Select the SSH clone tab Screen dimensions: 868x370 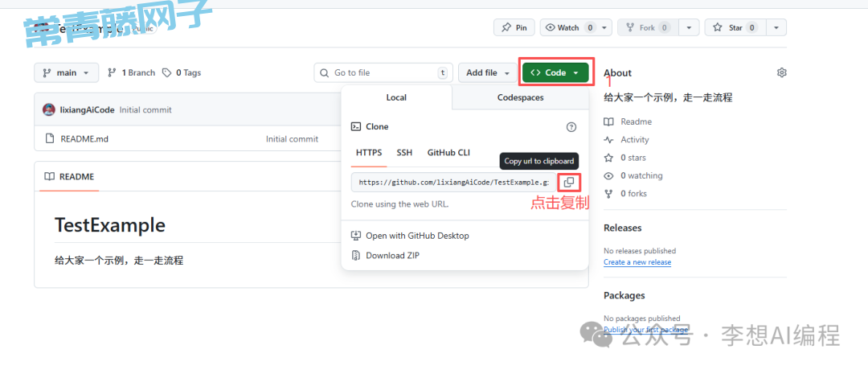coord(404,152)
